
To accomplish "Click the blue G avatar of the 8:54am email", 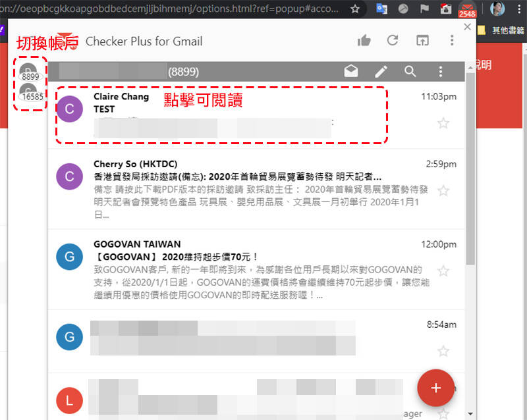I will tap(70, 337).
